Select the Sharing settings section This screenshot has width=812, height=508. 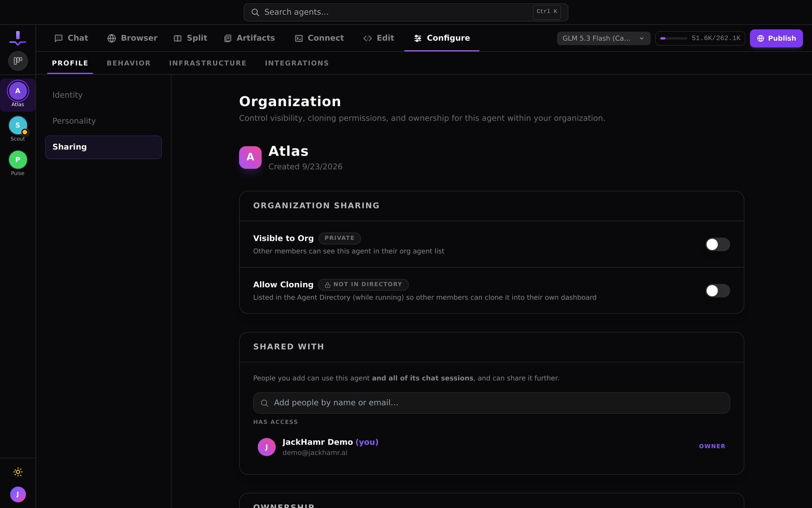pyautogui.click(x=104, y=147)
